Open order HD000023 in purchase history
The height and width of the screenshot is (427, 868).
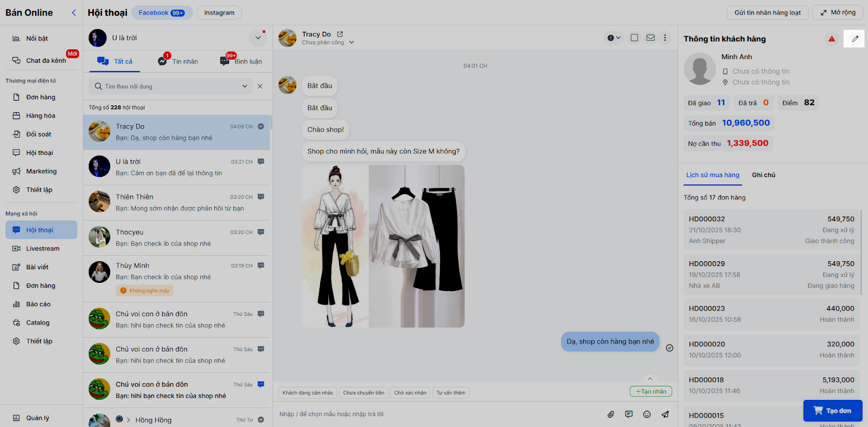coord(771,314)
